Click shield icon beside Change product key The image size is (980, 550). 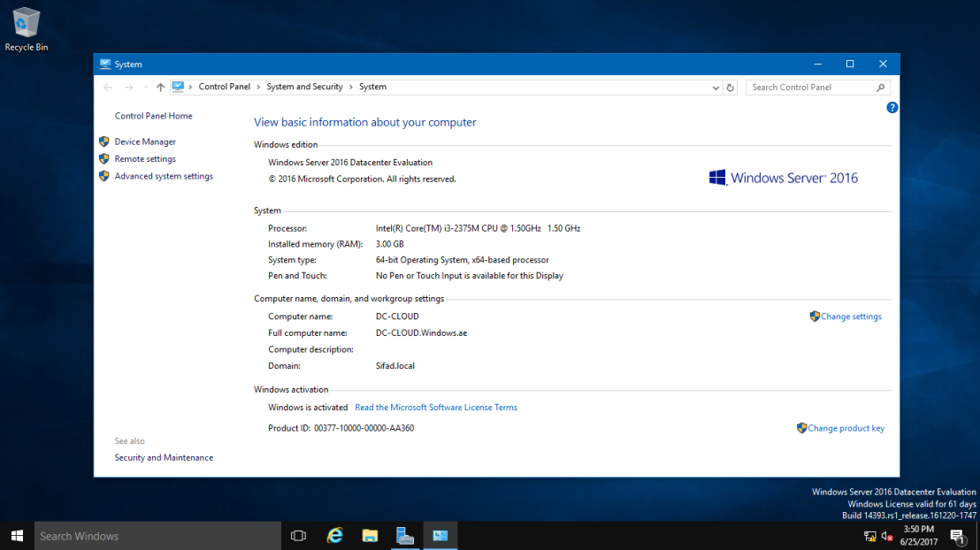point(802,428)
